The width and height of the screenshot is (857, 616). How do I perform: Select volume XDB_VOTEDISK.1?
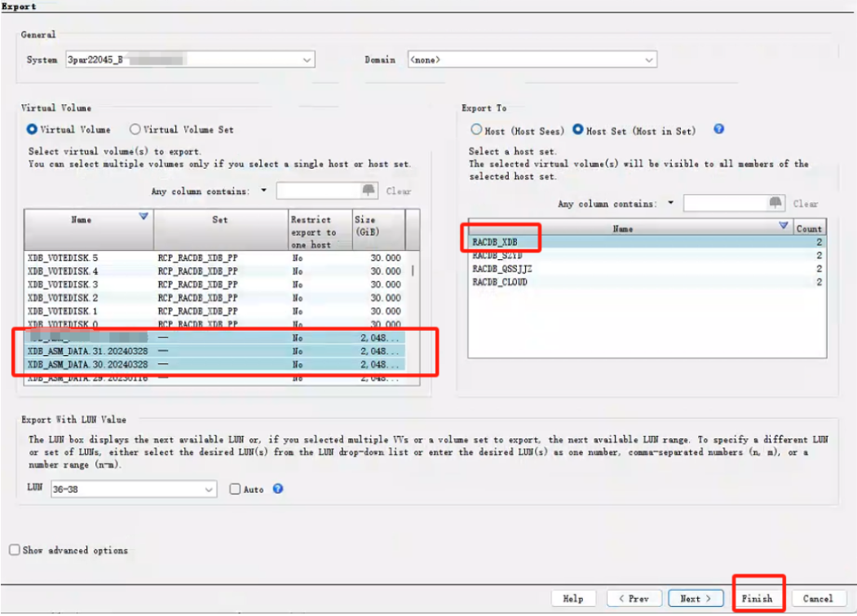coord(214,310)
